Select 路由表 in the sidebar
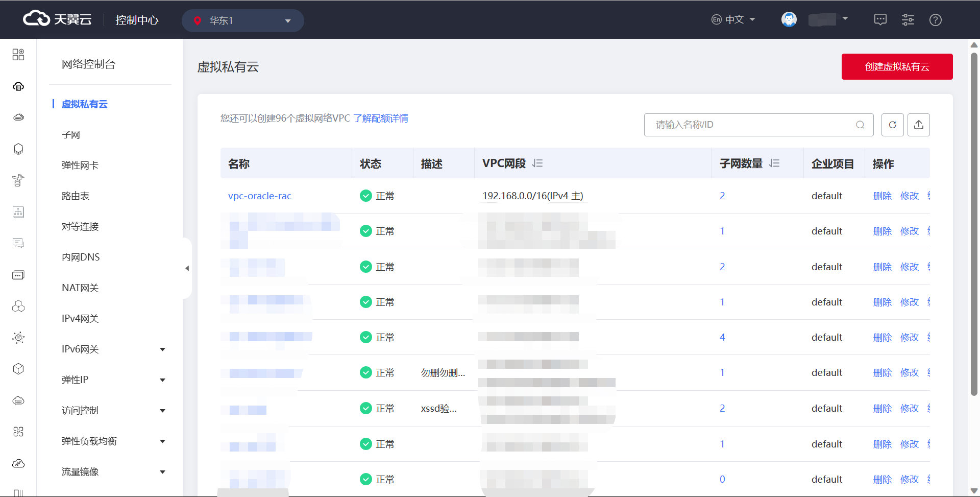The height and width of the screenshot is (497, 980). click(x=76, y=196)
